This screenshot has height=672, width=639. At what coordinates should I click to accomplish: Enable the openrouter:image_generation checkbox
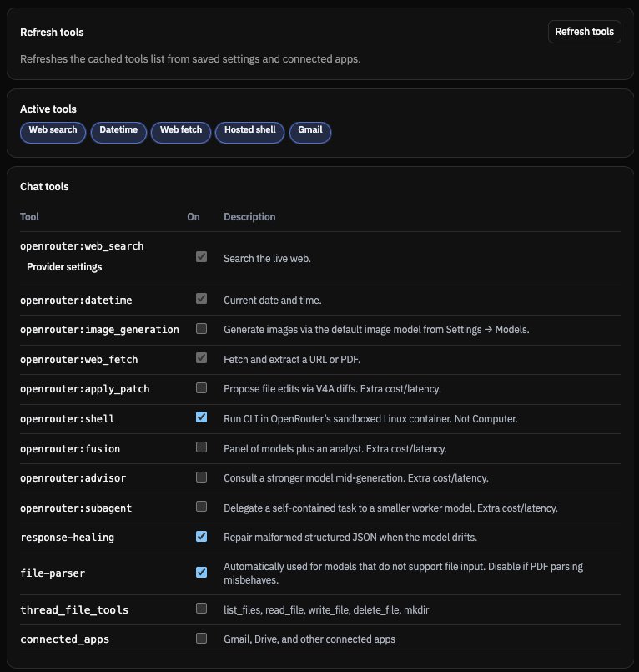pos(201,328)
